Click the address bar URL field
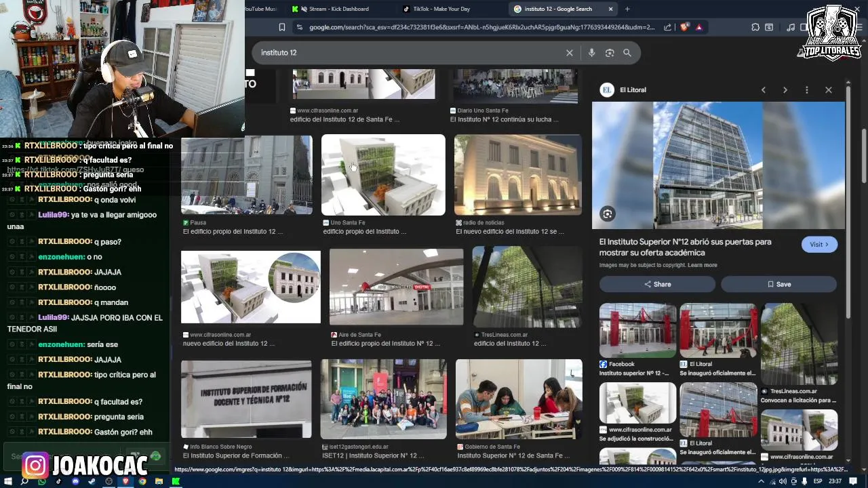This screenshot has width=868, height=488. (x=481, y=27)
